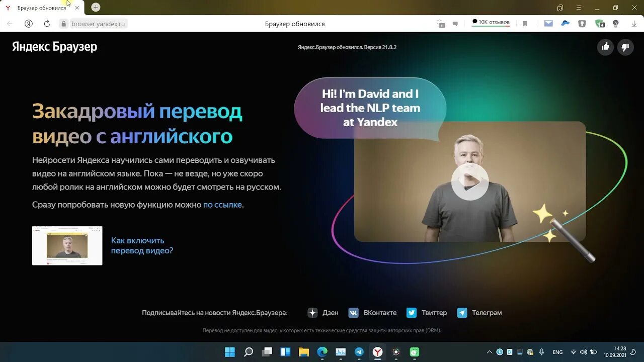The height and width of the screenshot is (362, 644).
Task: Open the Windows Start menu
Action: point(229,352)
